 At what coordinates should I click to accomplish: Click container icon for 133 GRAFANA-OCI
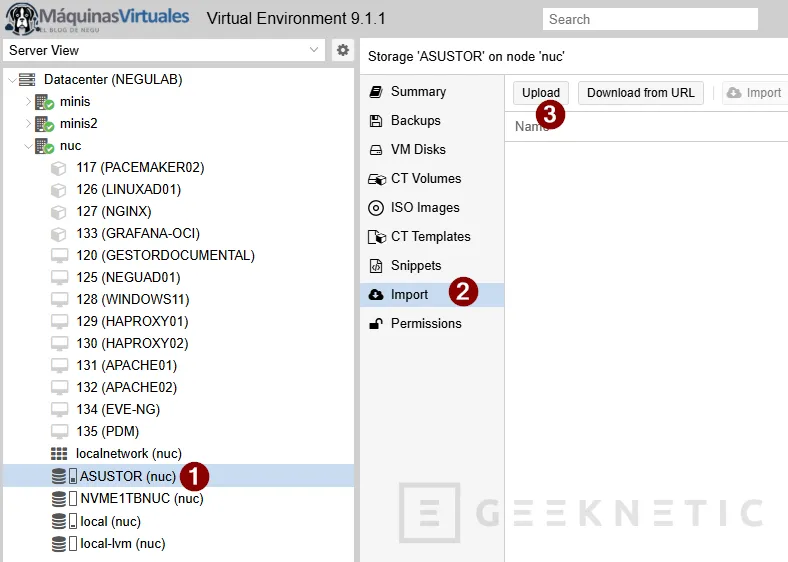click(58, 234)
